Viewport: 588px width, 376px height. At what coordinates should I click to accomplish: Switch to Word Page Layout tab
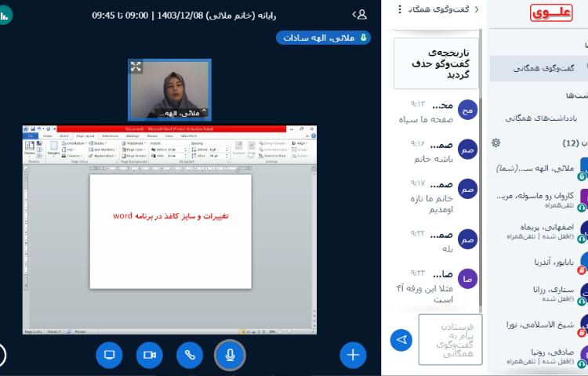[85, 136]
